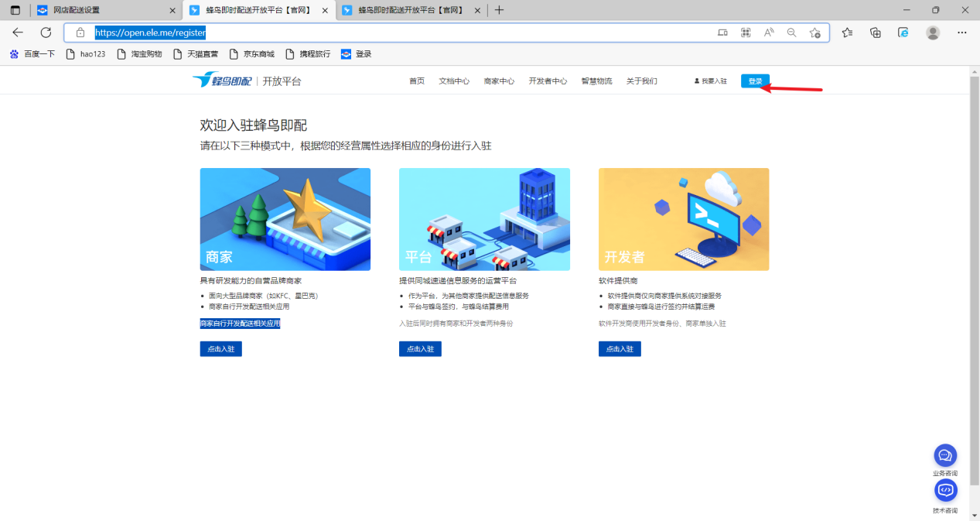Viewport: 980px width, 521px height.
Task: Select the 平台 card image
Action: tap(484, 219)
